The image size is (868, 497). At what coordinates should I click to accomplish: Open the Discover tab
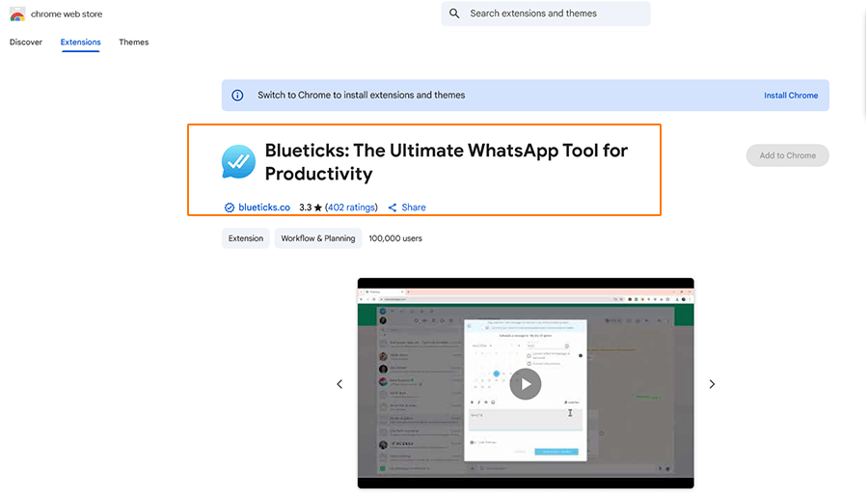click(x=26, y=42)
